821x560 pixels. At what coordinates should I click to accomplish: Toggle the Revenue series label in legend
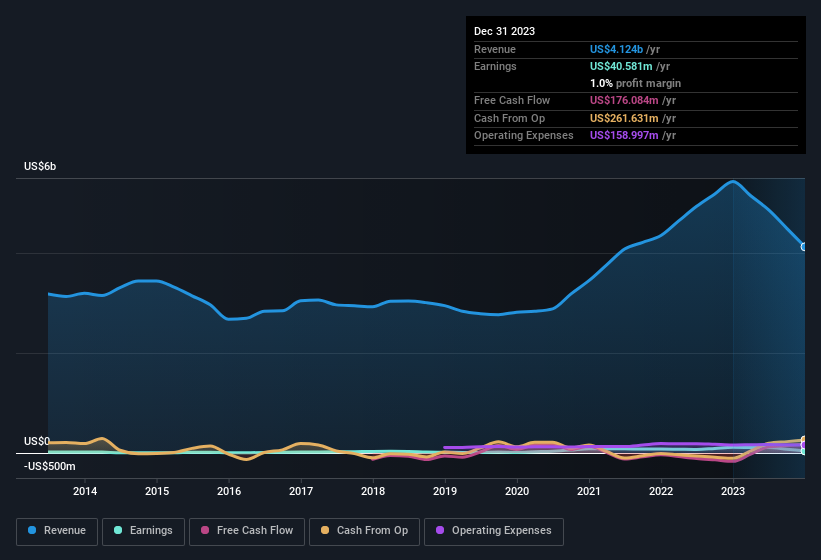[65, 530]
